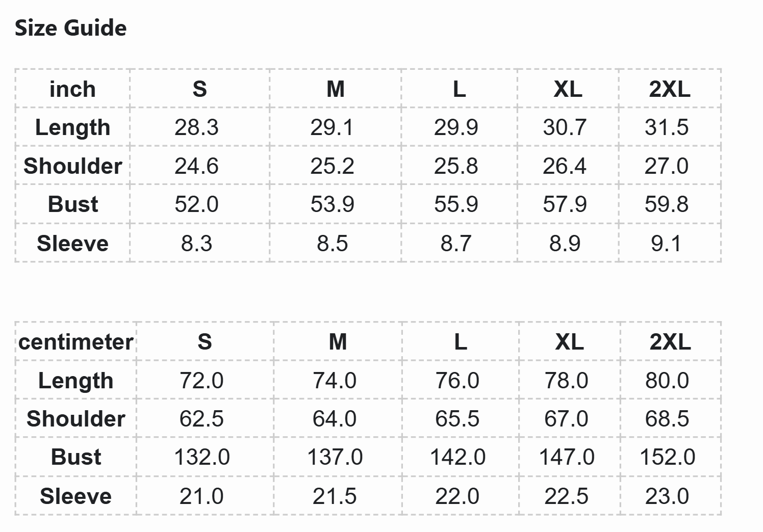Select the 9.1 sleeve value
763x532 pixels.
[x=666, y=244]
